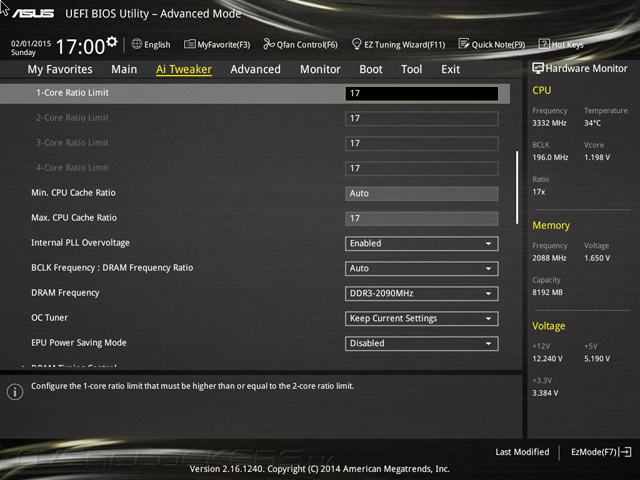Screen dimensions: 640x480
Task: Show Hot Keys help
Action: 561,44
